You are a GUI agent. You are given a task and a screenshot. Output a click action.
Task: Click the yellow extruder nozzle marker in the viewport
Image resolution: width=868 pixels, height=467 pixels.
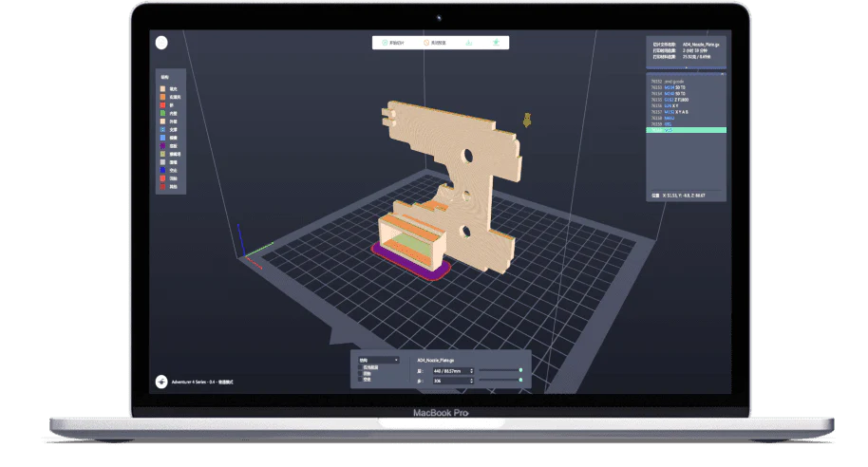click(x=527, y=120)
